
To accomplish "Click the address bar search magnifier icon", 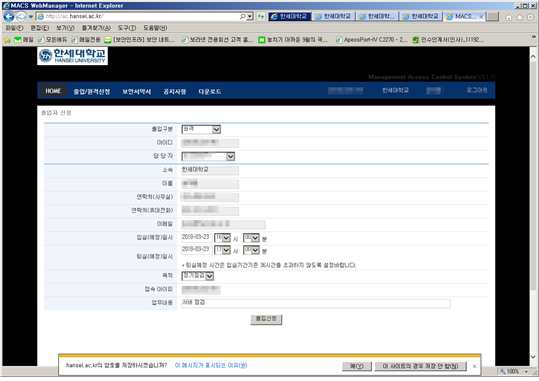I will tap(243, 16).
